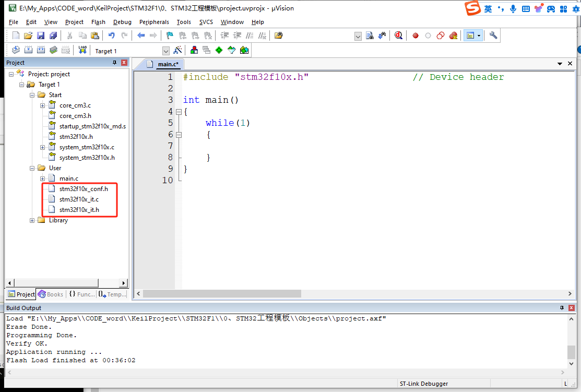Undo the last edit
Image resolution: width=581 pixels, height=392 pixels.
click(x=111, y=35)
